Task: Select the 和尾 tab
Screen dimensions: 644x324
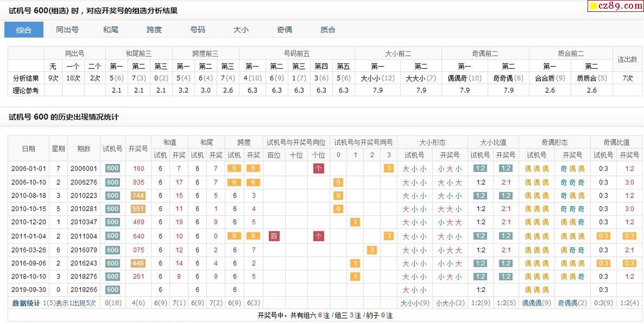Action: pyautogui.click(x=111, y=29)
